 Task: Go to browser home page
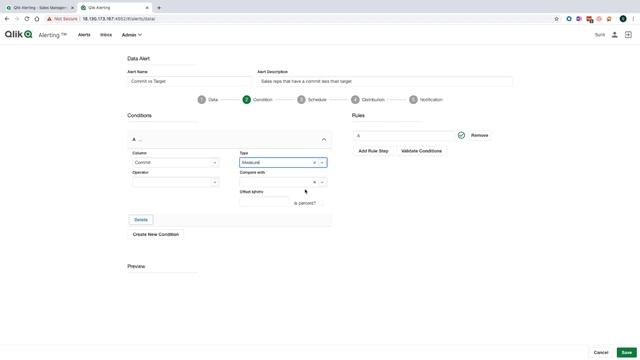tap(37, 19)
